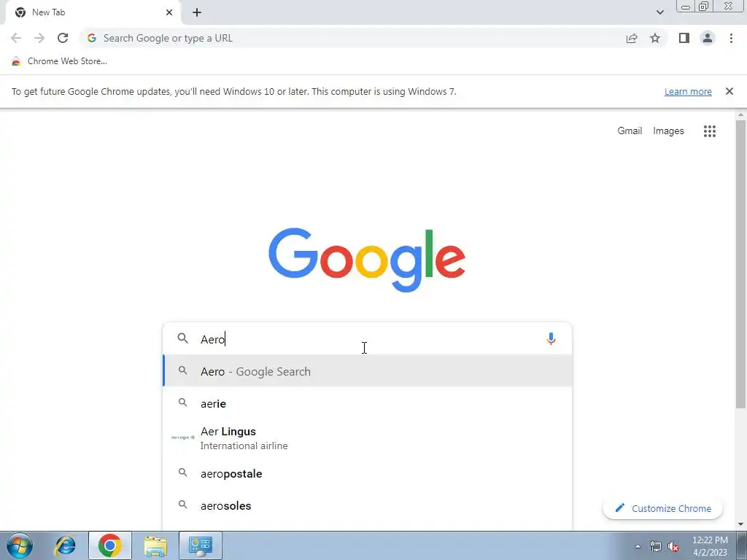This screenshot has height=560, width=747.
Task: Start voice search with the microphone icon
Action: (x=551, y=338)
